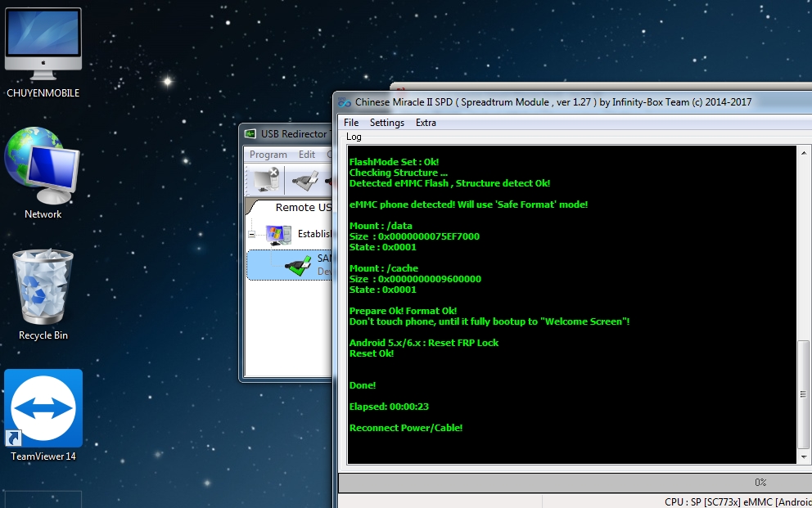Open the Extra menu in Chinese Miracle
The width and height of the screenshot is (812, 508).
tap(426, 123)
